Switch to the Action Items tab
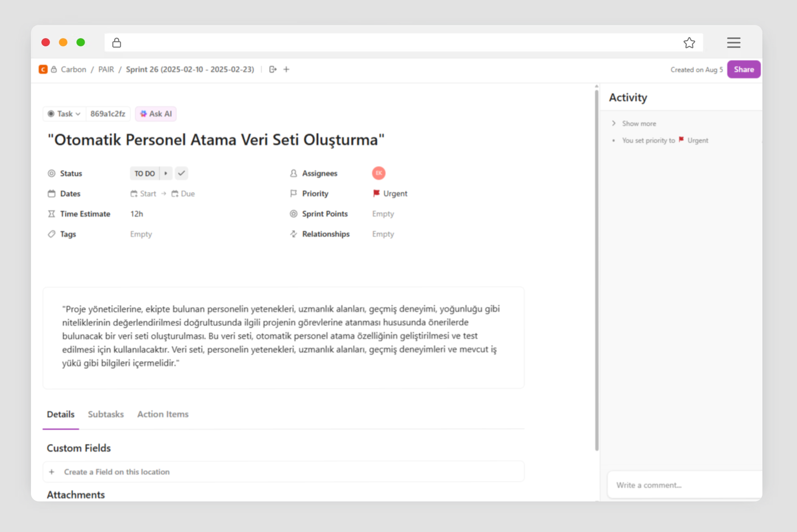The height and width of the screenshot is (532, 797). pyautogui.click(x=163, y=414)
